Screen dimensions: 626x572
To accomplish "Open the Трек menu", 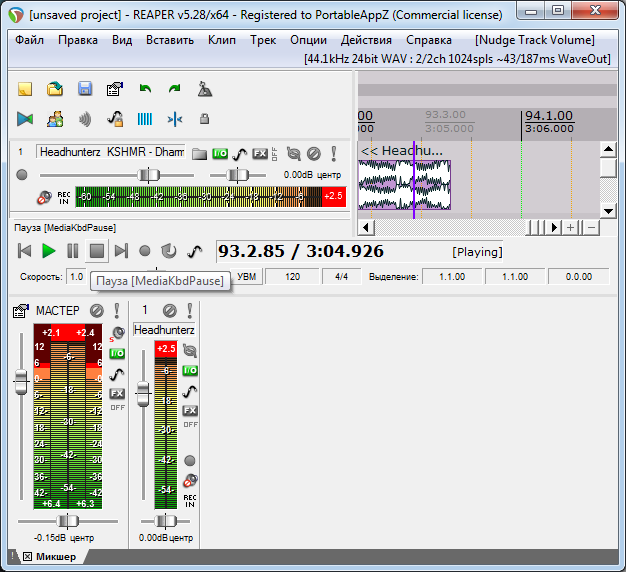I will (x=263, y=40).
